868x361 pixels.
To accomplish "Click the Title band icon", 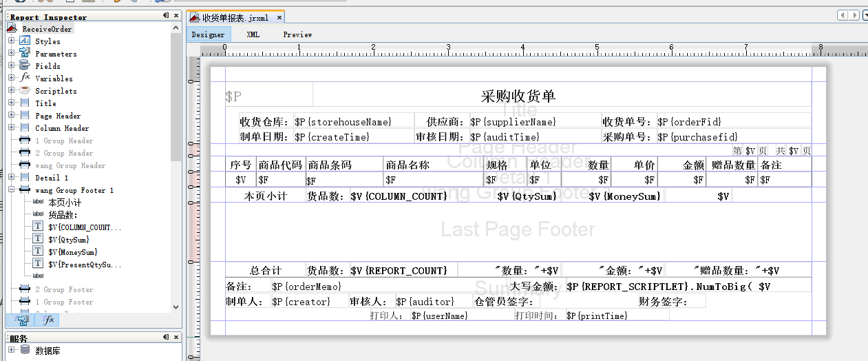I will click(x=24, y=103).
